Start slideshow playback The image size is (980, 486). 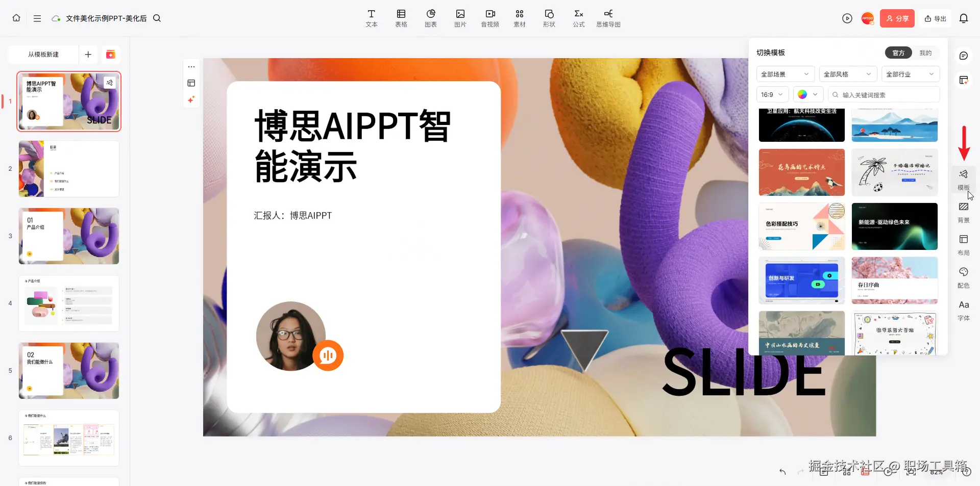coord(847,18)
